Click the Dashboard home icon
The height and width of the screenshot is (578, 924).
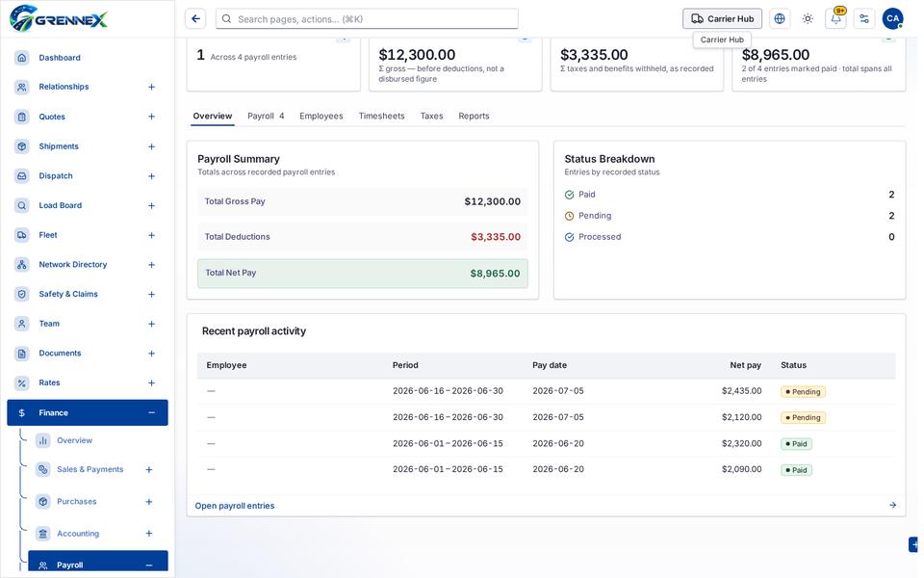click(22, 57)
